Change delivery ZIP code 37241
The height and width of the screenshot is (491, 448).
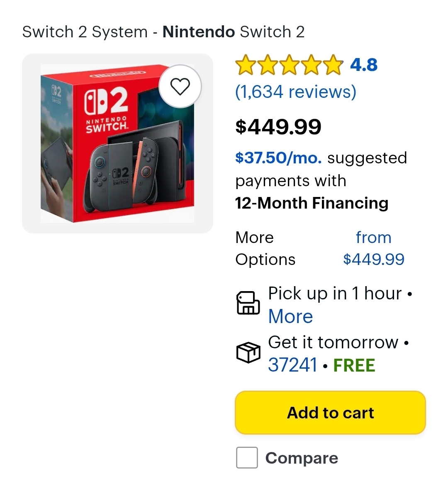(292, 365)
